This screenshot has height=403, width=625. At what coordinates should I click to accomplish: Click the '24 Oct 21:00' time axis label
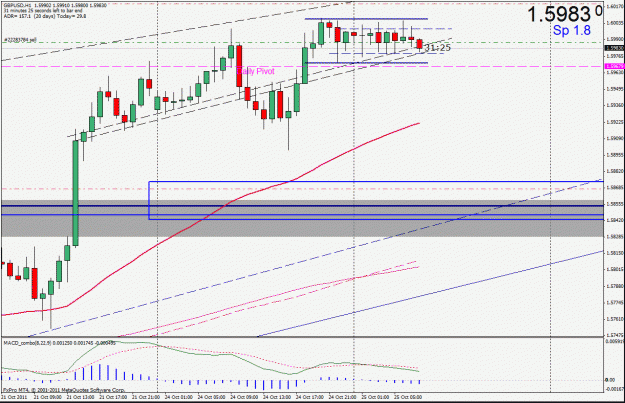(342, 397)
